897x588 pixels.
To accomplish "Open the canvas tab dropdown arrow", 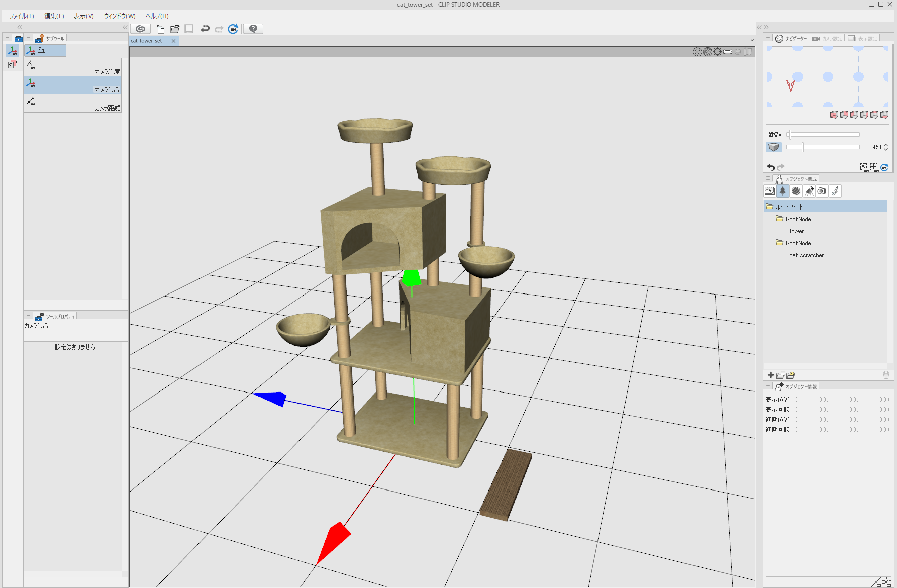I will point(752,40).
